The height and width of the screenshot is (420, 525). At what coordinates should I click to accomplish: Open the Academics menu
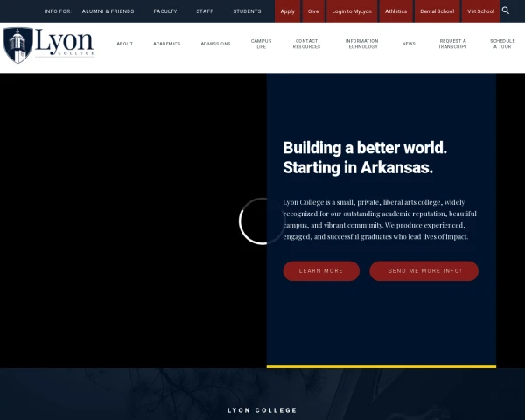point(167,44)
